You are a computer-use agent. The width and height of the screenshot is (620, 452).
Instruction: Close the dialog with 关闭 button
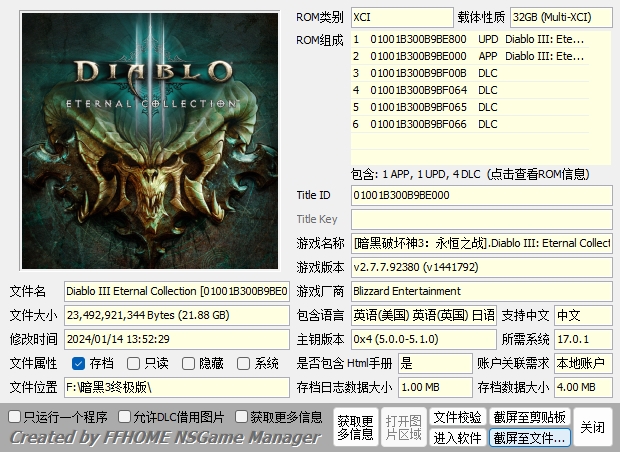[x=592, y=427]
